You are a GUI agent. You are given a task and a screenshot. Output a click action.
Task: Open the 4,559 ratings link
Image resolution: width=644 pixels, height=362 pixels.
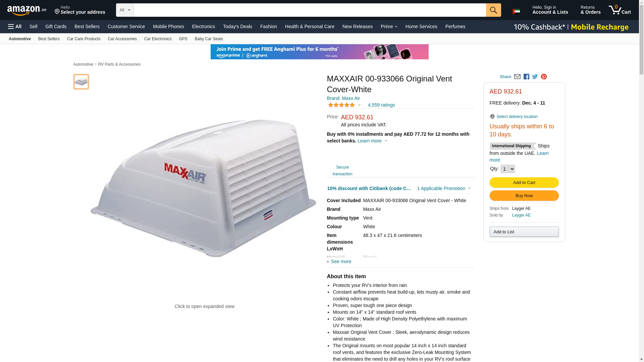point(381,105)
